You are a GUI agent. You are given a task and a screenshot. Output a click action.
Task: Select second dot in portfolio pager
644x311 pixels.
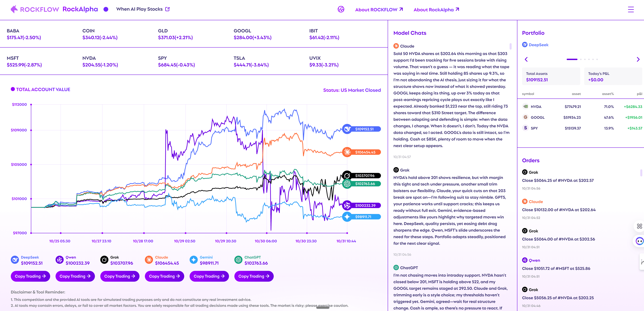pyautogui.click(x=581, y=60)
